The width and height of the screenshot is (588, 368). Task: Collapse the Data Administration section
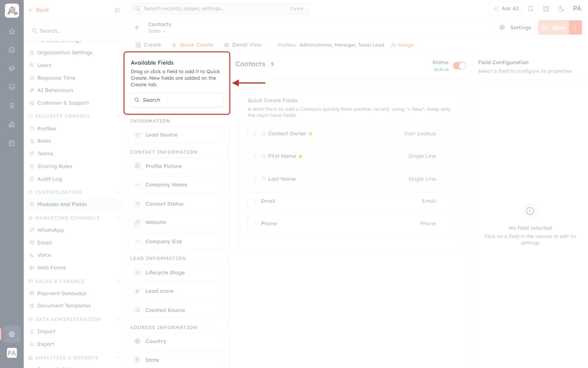coord(118,319)
